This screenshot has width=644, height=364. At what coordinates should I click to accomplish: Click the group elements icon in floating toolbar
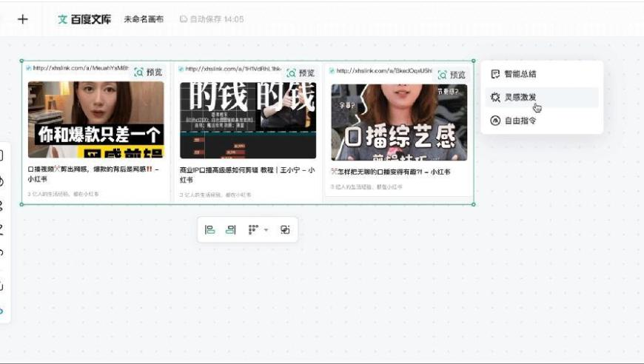(x=285, y=230)
